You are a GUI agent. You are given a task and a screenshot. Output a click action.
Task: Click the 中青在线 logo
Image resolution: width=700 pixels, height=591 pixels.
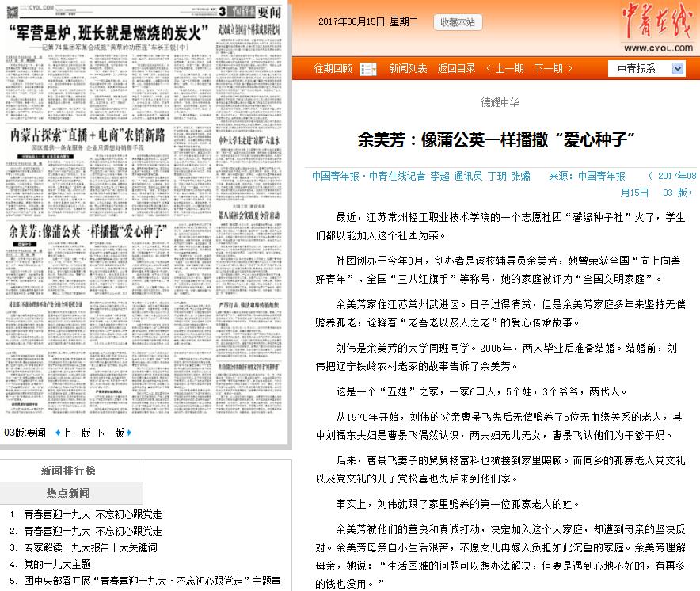click(657, 21)
